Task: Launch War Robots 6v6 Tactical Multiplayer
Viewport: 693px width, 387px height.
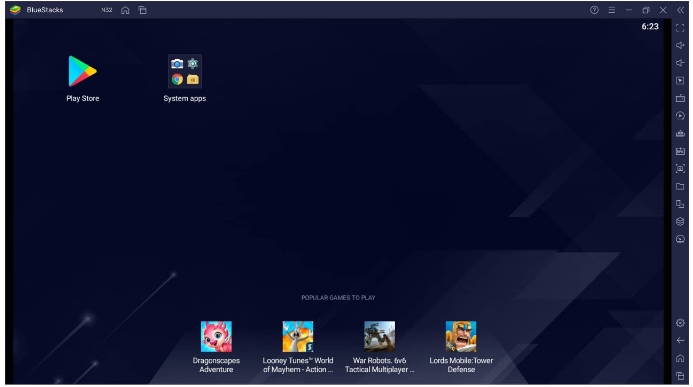Action: 379,337
